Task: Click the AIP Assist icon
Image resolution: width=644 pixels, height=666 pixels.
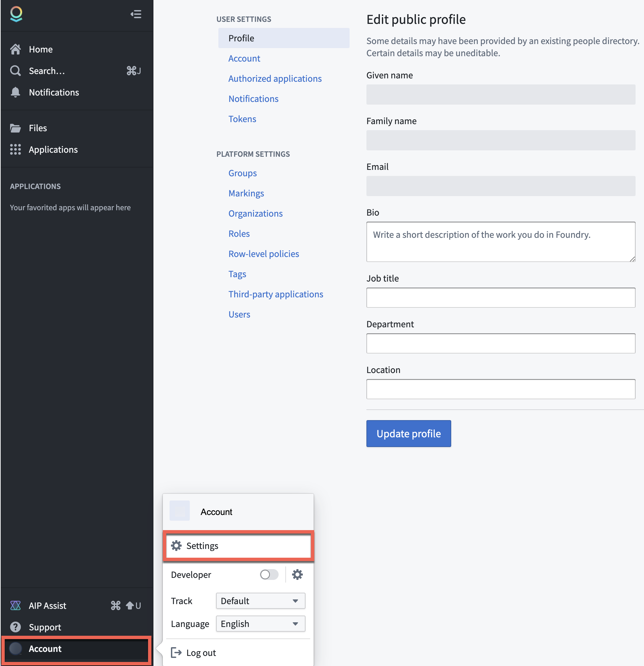Action: 15,605
